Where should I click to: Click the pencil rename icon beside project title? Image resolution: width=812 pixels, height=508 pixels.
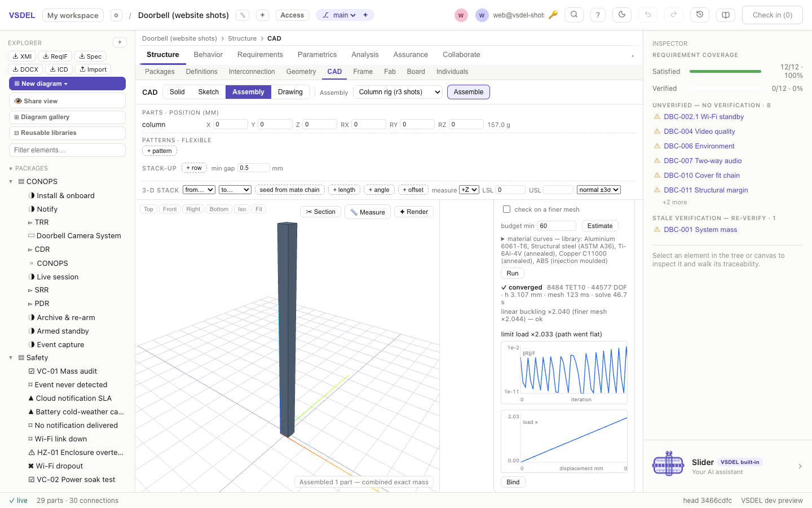pos(242,15)
